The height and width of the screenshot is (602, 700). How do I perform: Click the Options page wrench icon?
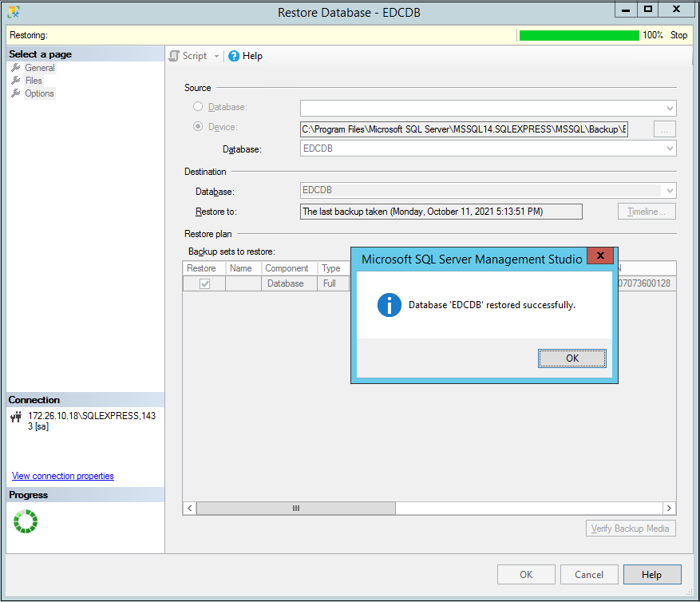(x=15, y=93)
